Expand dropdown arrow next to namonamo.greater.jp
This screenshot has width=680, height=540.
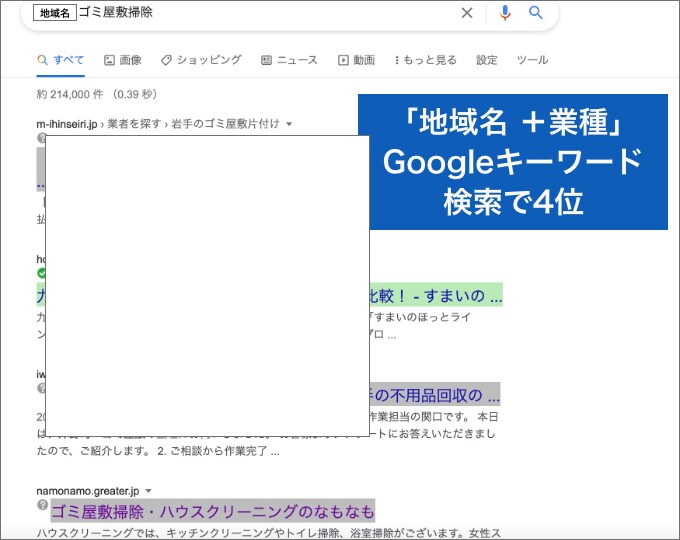pyautogui.click(x=148, y=491)
